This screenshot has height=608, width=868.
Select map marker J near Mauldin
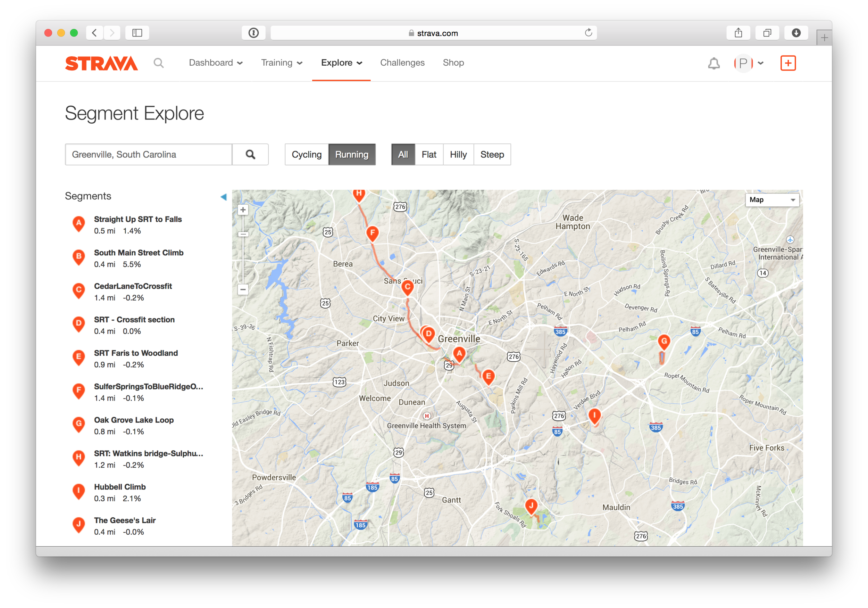point(531,506)
